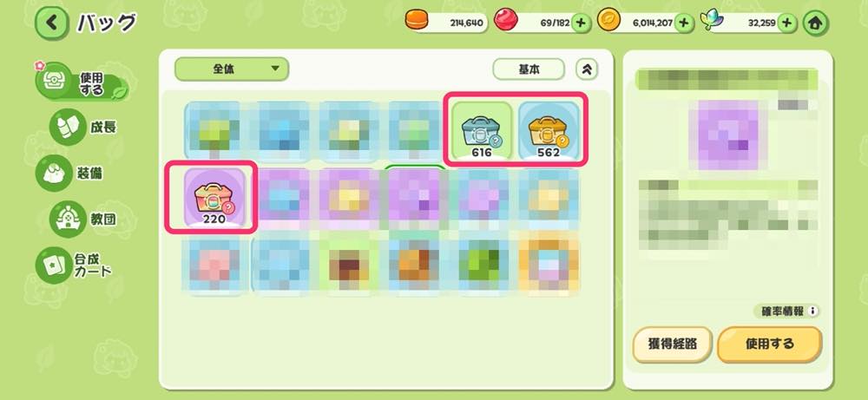Switch to the 成長 category tab
The image size is (868, 400).
83,128
